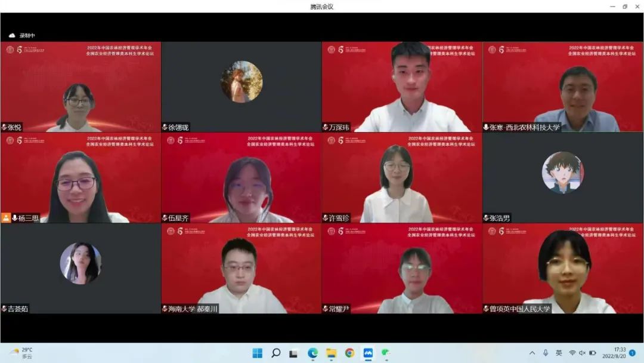Open the weather widget showing 29°C
Image resolution: width=644 pixels, height=363 pixels.
pyautogui.click(x=21, y=353)
